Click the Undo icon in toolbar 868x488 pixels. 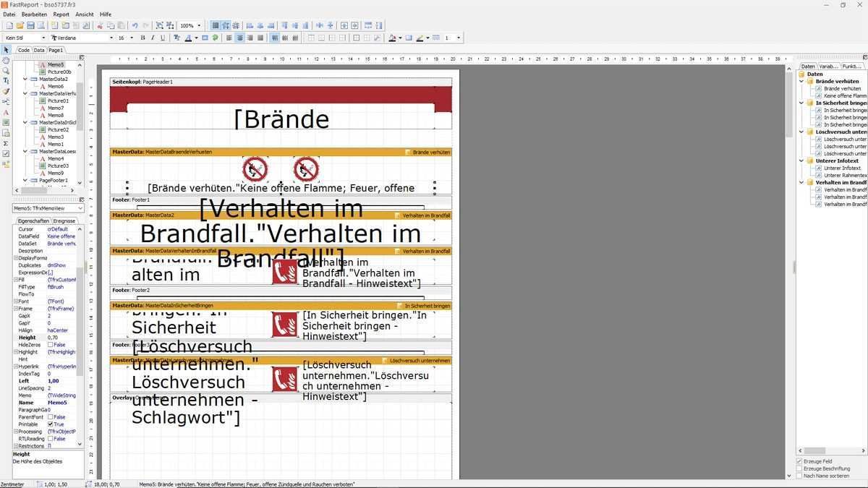point(135,25)
